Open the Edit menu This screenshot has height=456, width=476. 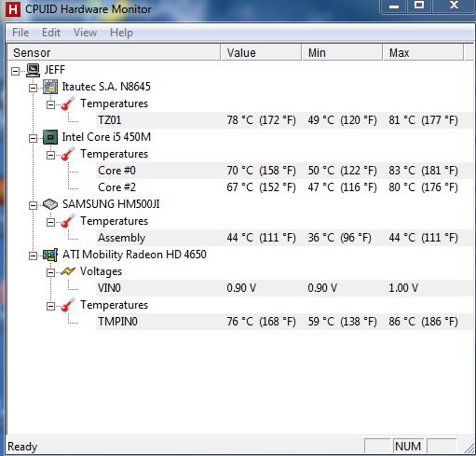pyautogui.click(x=51, y=33)
